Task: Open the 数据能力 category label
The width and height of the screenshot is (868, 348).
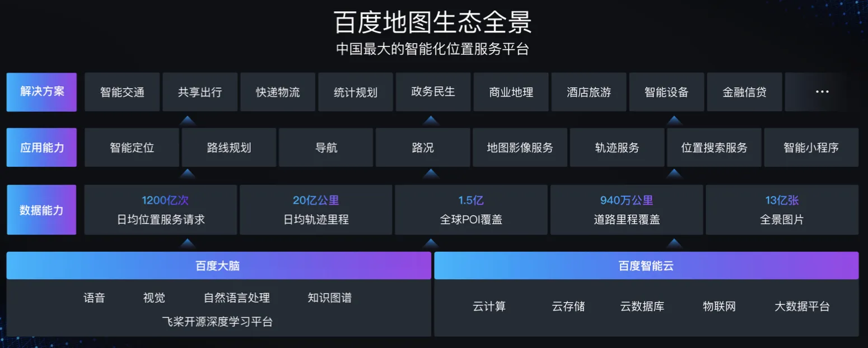Action: [41, 210]
